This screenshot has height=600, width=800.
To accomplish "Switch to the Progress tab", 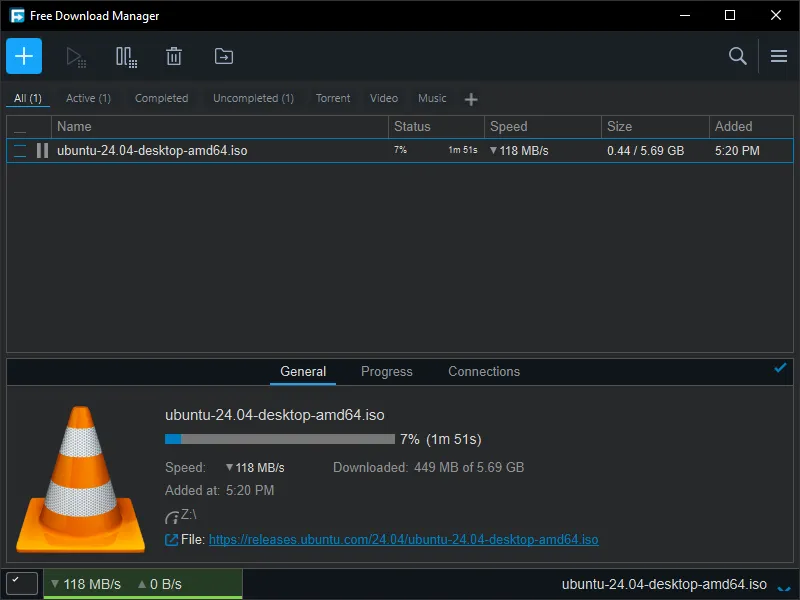I will tap(386, 371).
